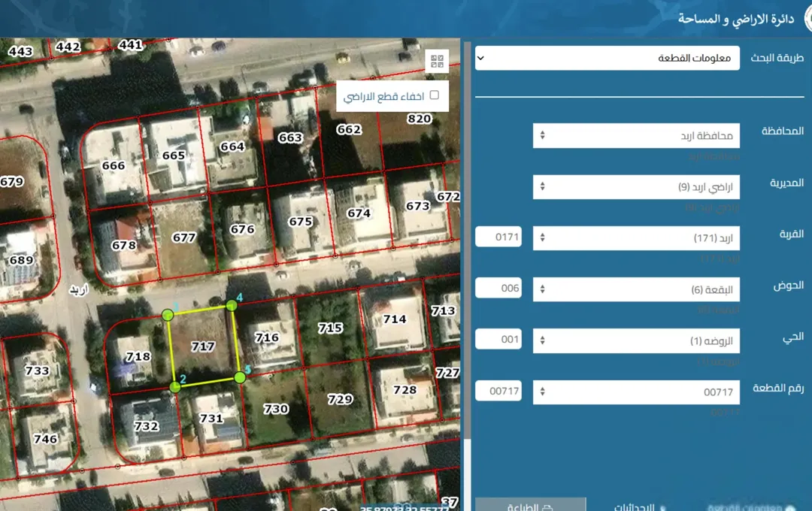Image resolution: width=812 pixels, height=511 pixels.
Task: Click the Department of Lands logo
Action: (x=807, y=19)
